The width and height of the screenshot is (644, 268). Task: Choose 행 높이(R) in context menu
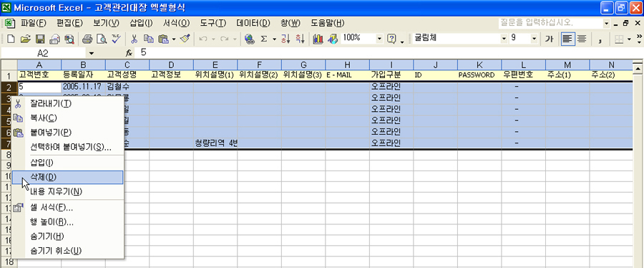(68, 222)
